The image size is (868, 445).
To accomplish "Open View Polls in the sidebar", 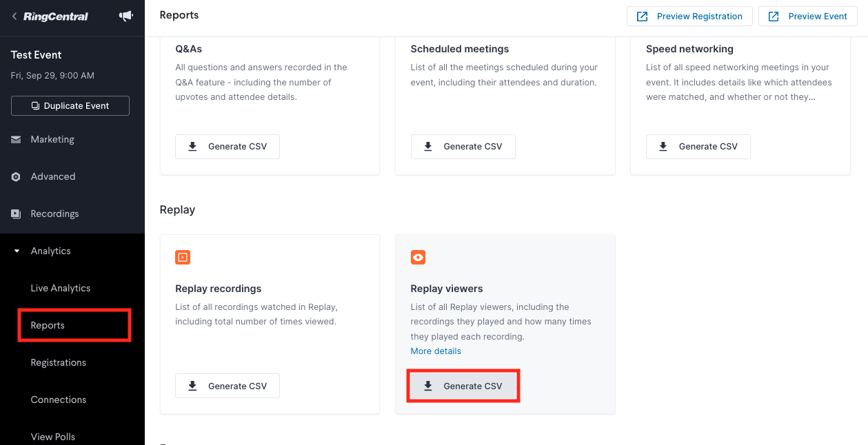I will pos(53,437).
